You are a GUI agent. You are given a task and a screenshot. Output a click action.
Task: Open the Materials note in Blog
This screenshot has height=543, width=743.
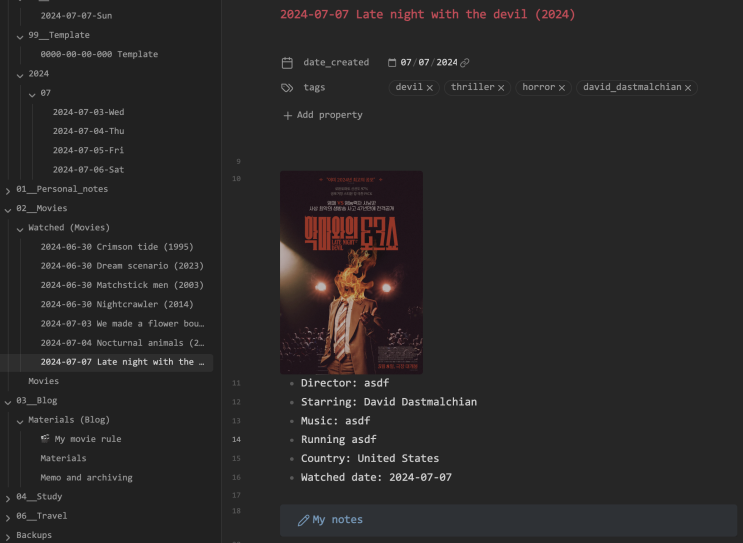click(x=63, y=458)
